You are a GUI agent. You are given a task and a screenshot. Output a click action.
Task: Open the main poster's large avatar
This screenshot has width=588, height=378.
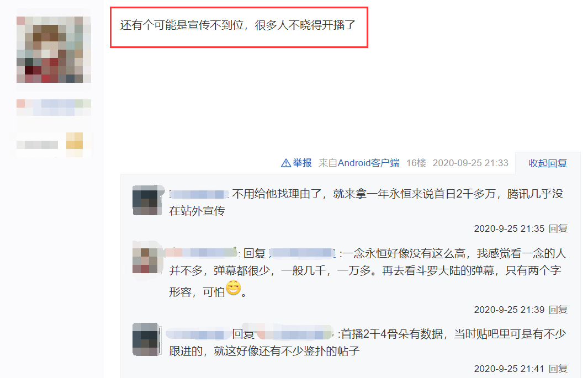54,50
